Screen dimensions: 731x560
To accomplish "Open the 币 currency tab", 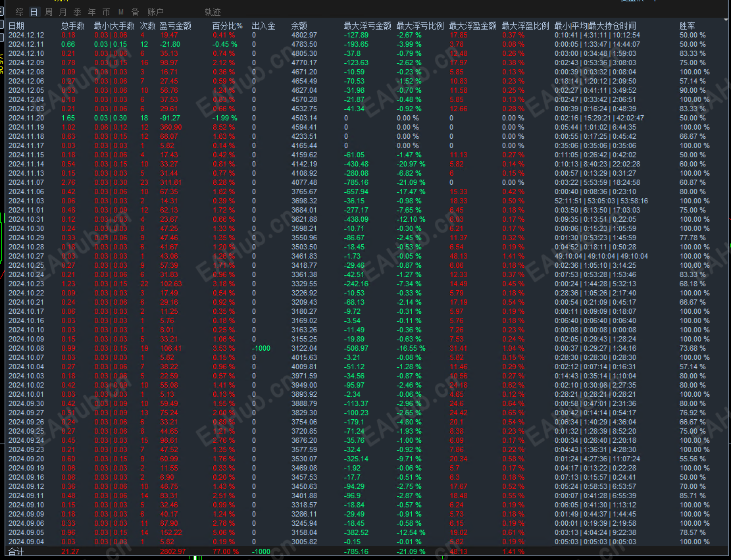I will click(107, 12).
